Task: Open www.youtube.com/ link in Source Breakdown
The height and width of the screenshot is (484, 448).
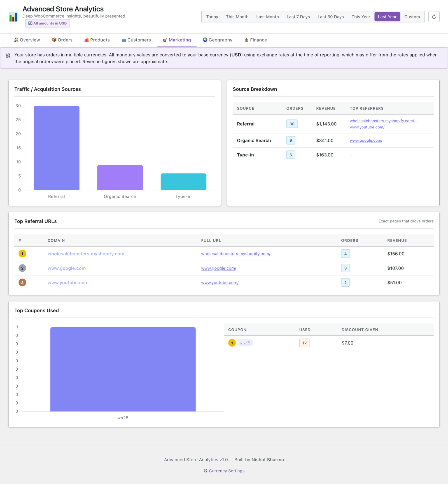Action: [367, 127]
